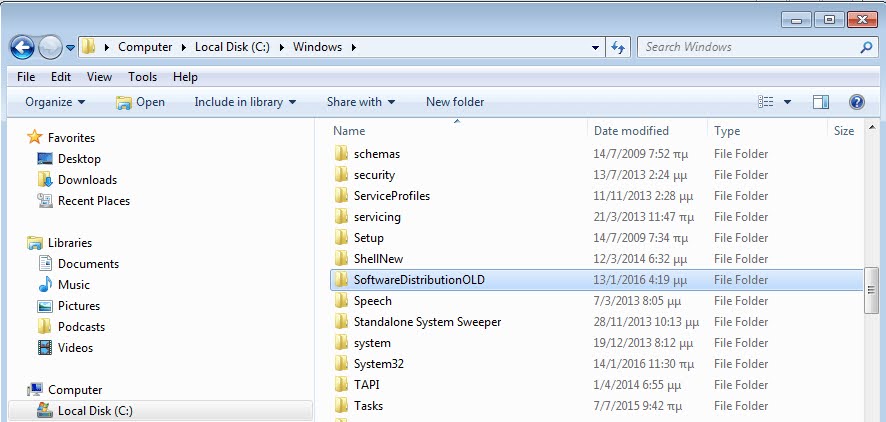Expand the Local Disk (C:) breadcrumb arrow

tap(281, 47)
